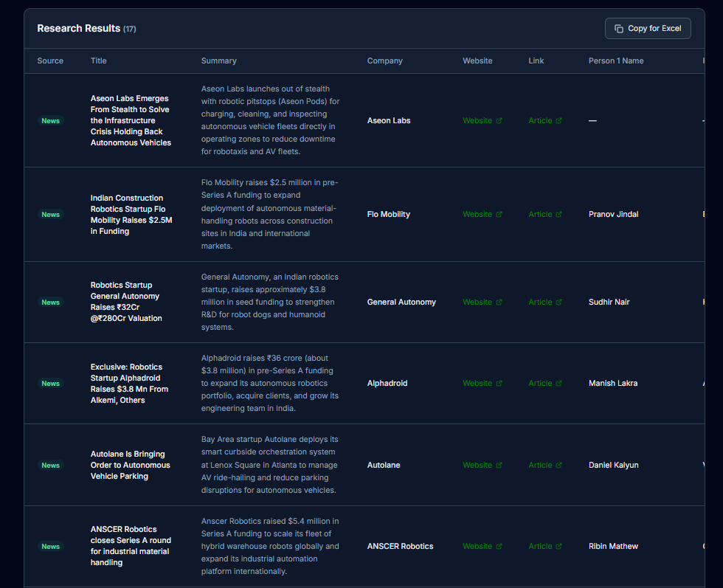Click person name Pranov Jindal

pos(613,215)
